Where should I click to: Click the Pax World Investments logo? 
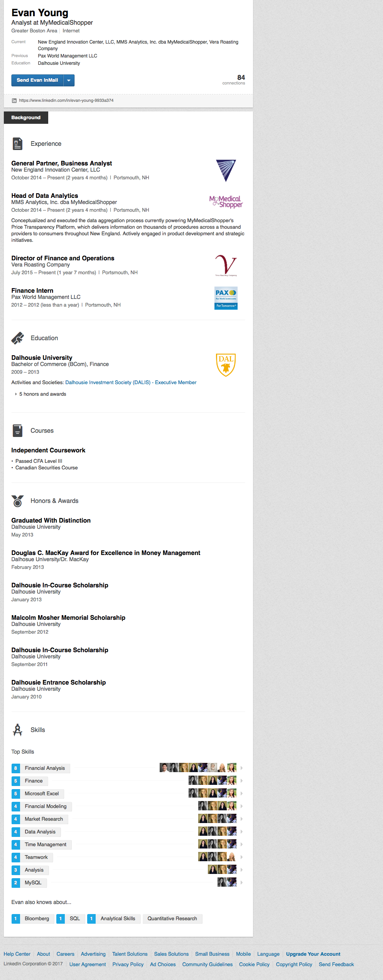coord(226,298)
